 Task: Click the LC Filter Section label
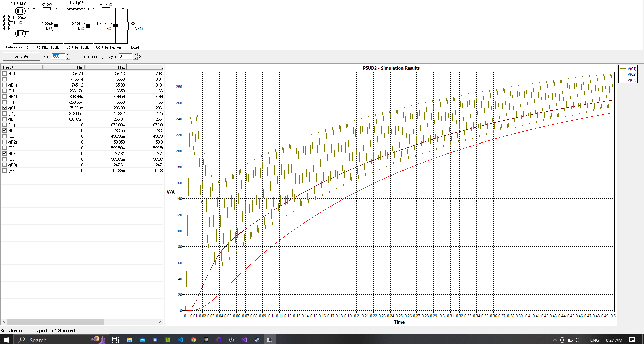[x=79, y=48]
